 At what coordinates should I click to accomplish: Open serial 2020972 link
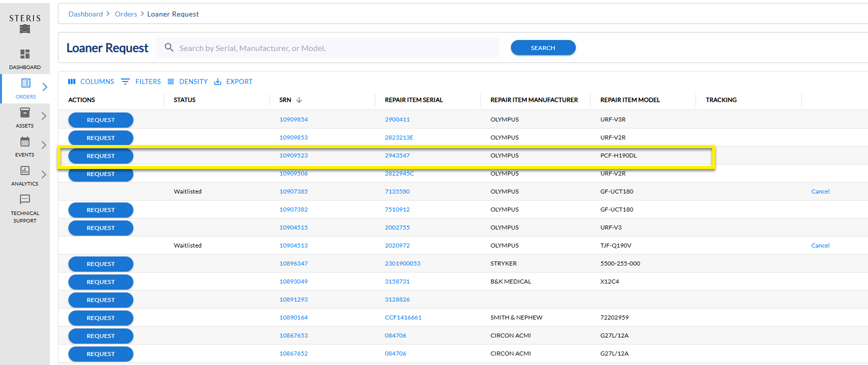coord(397,245)
